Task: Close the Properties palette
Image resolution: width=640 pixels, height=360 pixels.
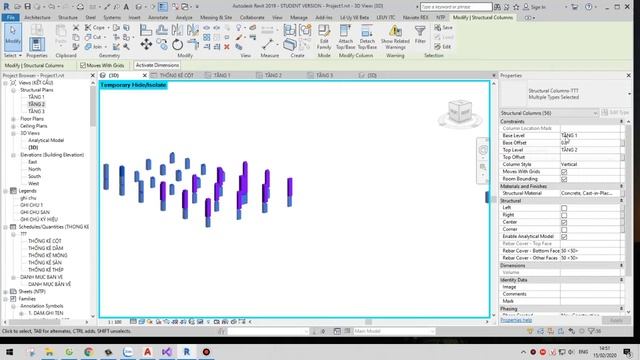Action: 628,76
